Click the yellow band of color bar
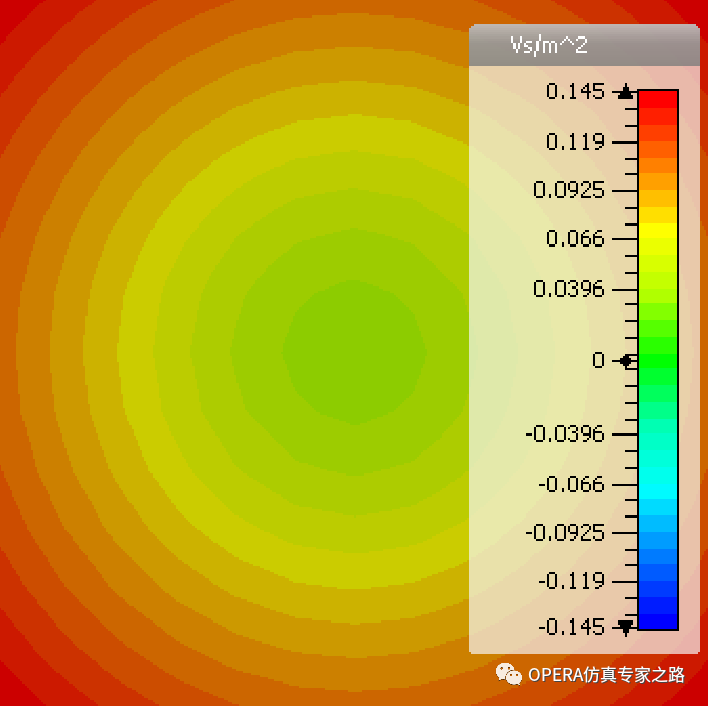708x706 pixels. tap(658, 231)
